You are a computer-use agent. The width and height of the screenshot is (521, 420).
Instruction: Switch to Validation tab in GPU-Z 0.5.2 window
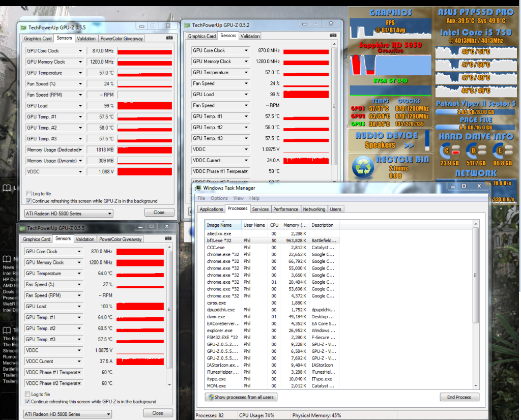[x=250, y=36]
